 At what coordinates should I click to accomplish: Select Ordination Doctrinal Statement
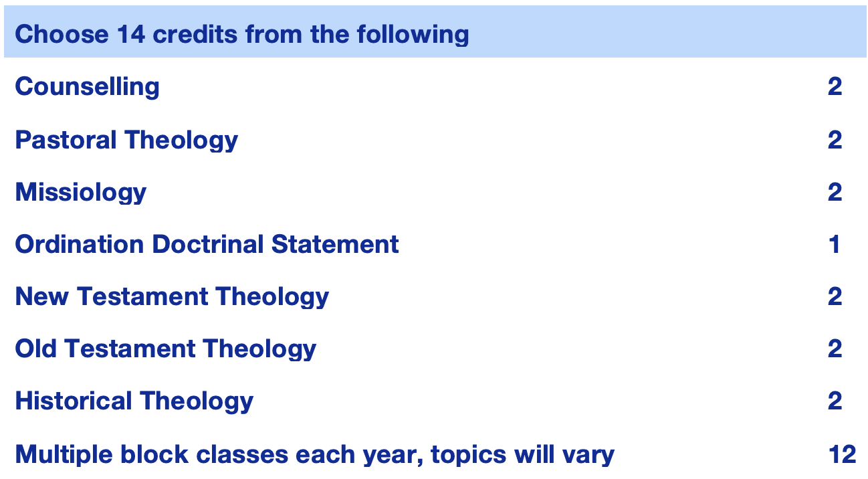[207, 244]
